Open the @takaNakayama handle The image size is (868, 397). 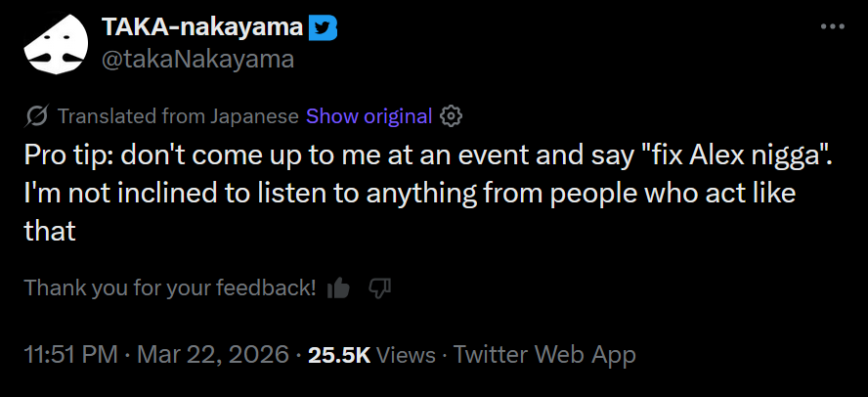click(197, 59)
